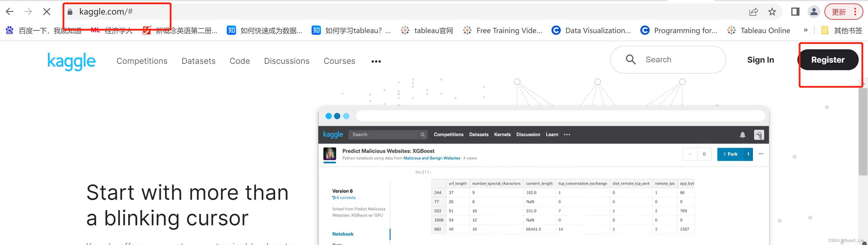Click the Register button

coord(828,60)
